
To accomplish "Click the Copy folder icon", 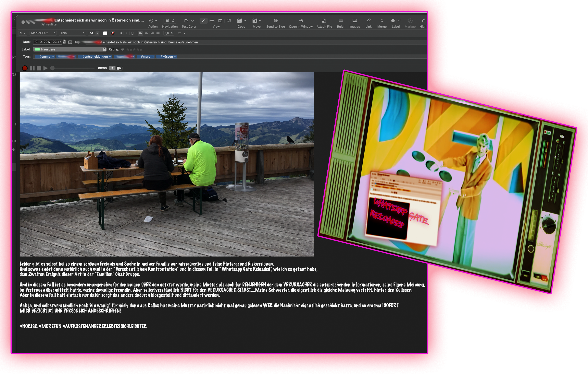I will [x=240, y=21].
